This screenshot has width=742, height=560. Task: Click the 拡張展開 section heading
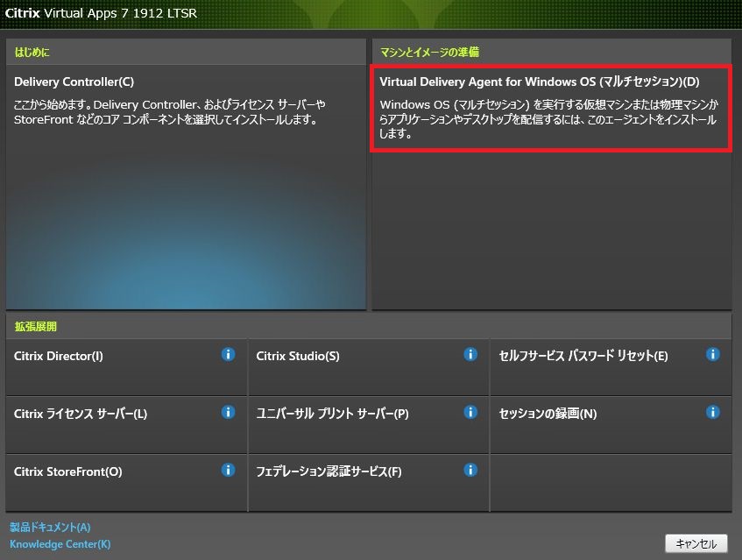[x=36, y=326]
